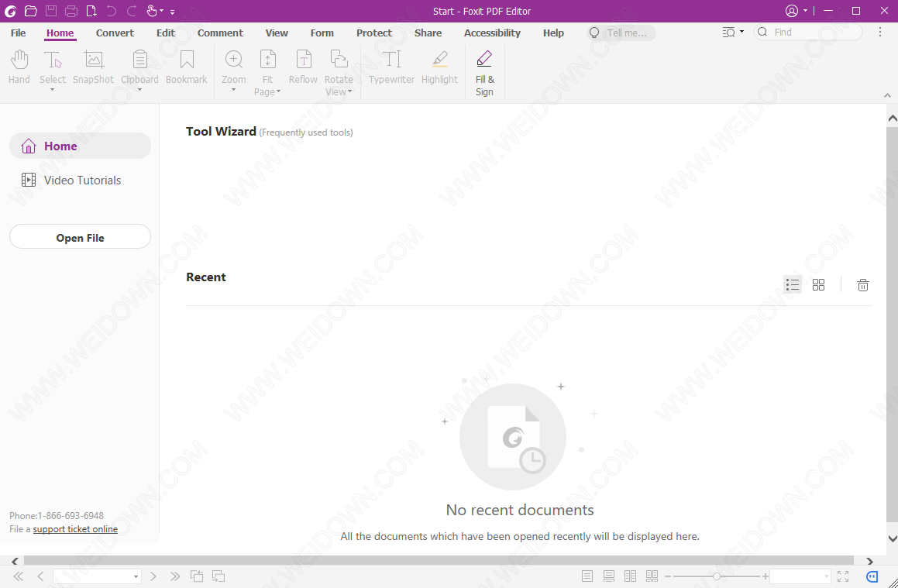Image resolution: width=898 pixels, height=588 pixels.
Task: Click the zoom in plus button
Action: [766, 576]
